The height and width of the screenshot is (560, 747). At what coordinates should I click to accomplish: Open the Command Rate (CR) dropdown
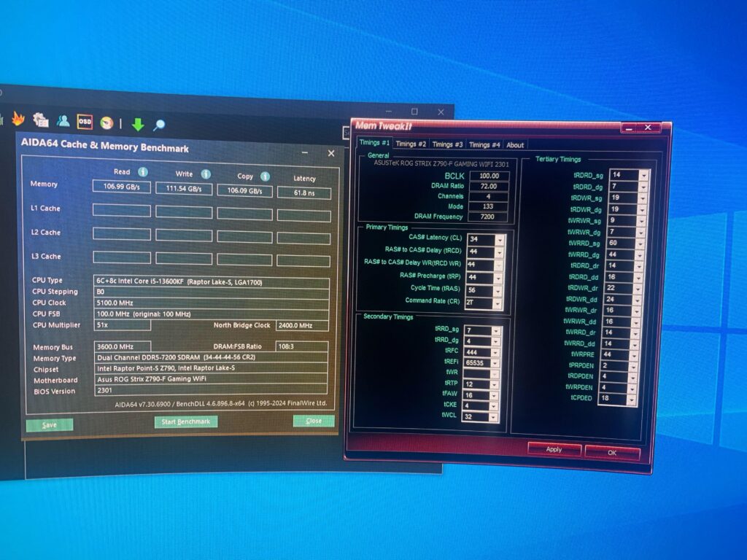pyautogui.click(x=497, y=303)
